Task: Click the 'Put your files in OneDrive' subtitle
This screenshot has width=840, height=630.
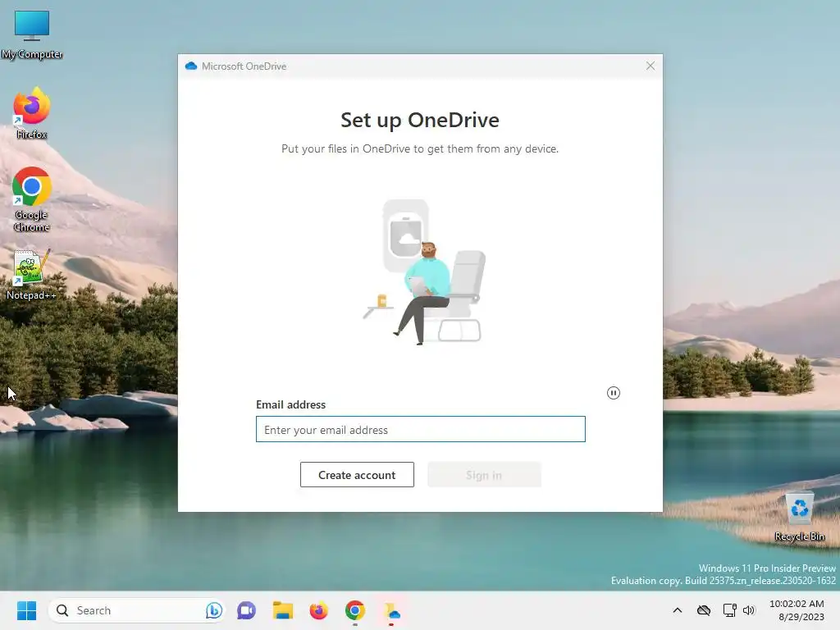Action: click(x=420, y=149)
